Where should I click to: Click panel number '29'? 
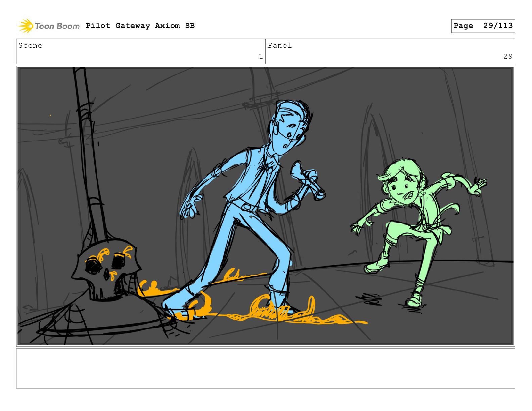coord(508,57)
